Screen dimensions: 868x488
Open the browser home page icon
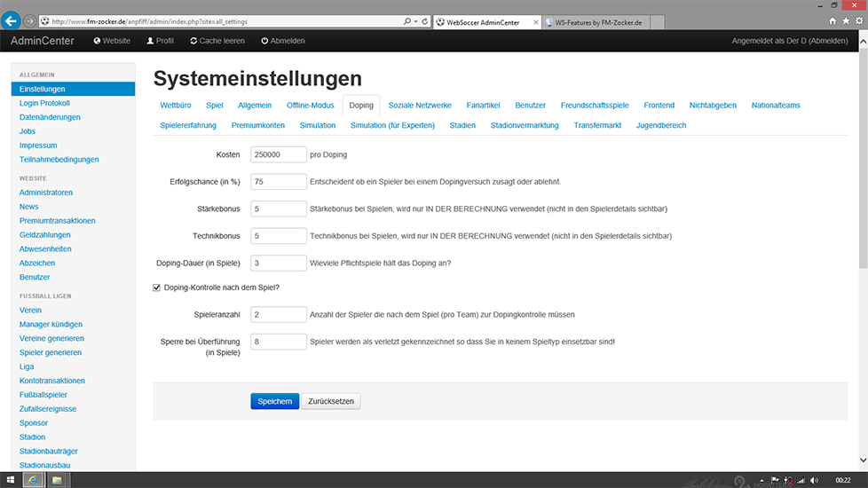click(x=832, y=20)
